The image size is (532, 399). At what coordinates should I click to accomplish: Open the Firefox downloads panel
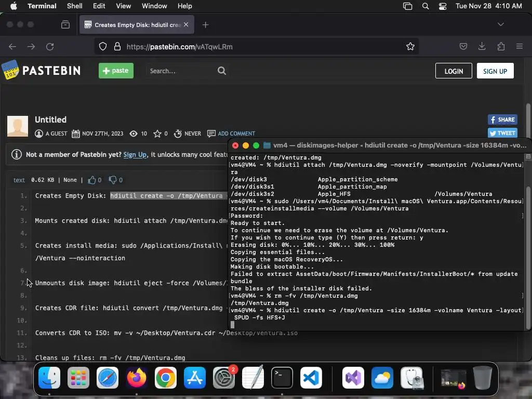tap(482, 46)
